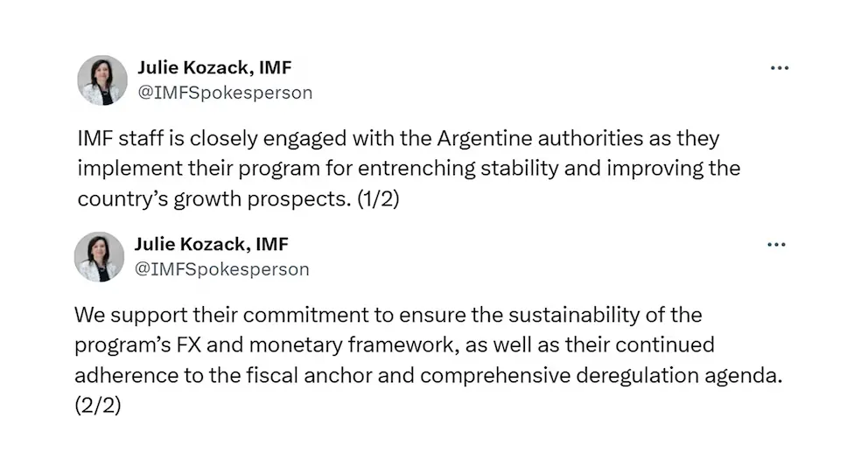Click the @IMFSpokesperson handle on the first tweet
This screenshot has width=868, height=466.
(225, 92)
